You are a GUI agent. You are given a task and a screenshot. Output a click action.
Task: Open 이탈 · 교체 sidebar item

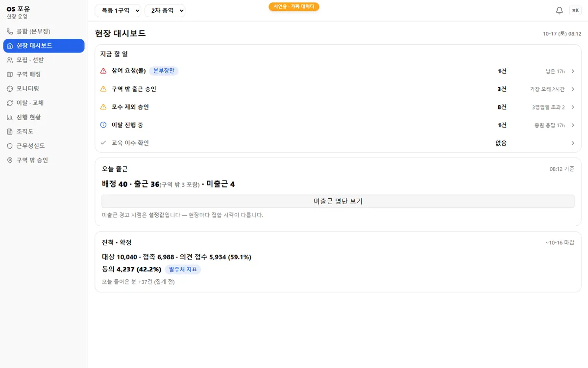click(44, 103)
